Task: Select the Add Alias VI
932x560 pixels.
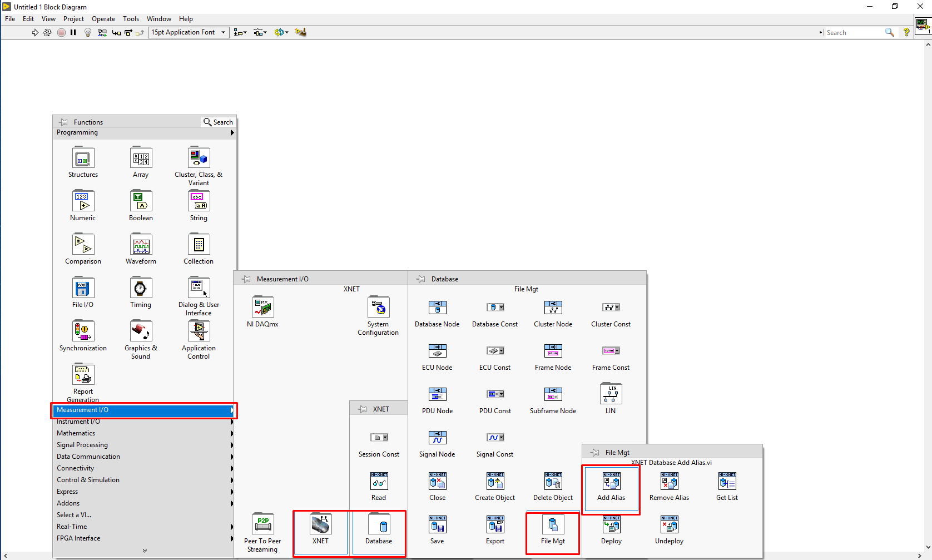Action: coord(611,481)
